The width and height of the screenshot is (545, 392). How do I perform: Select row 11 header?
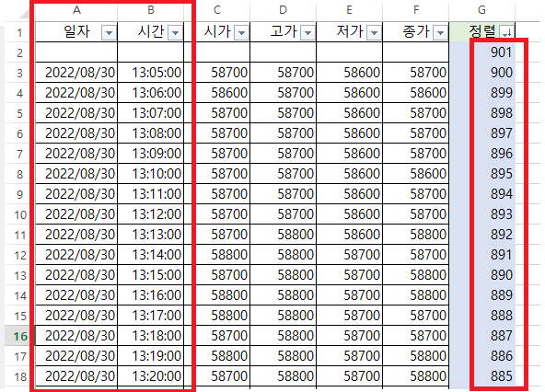pyautogui.click(x=20, y=235)
